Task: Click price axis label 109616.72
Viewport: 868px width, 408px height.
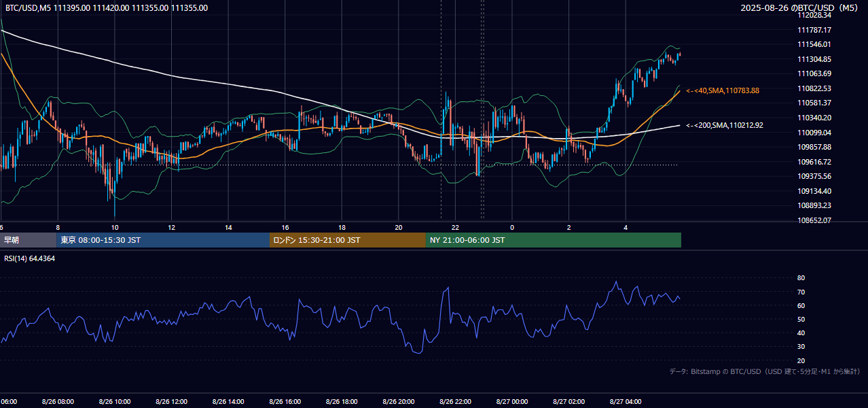Action: pyautogui.click(x=814, y=162)
